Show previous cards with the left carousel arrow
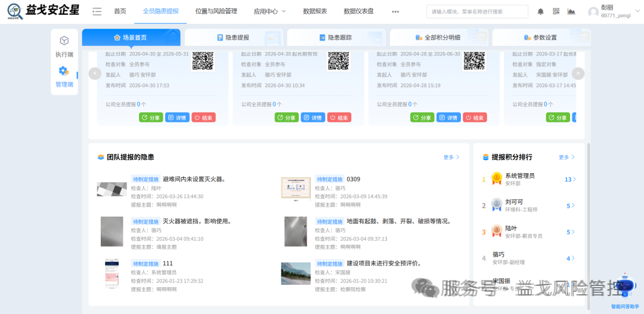644x314 pixels. [95, 73]
